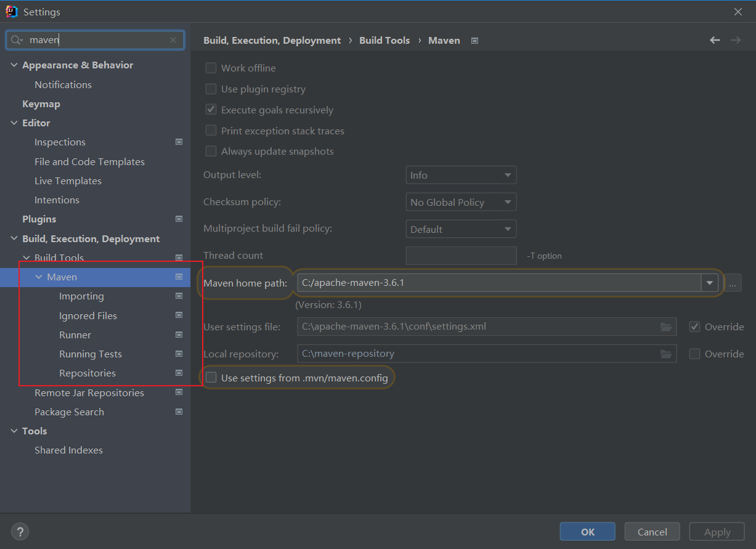Click project icon on Maven row

[179, 277]
